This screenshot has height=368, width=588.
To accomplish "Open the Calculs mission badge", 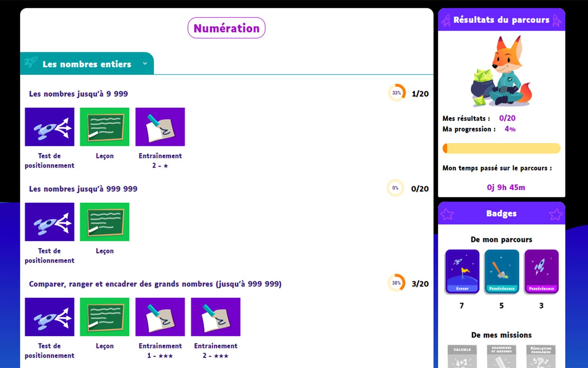I will pos(462,357).
